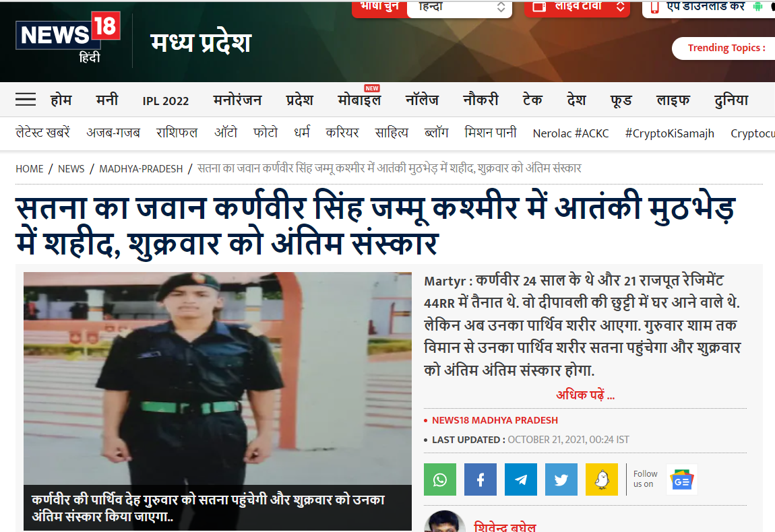Expand full summary with अधिक पढ़ें
The height and width of the screenshot is (532, 775).
(585, 395)
